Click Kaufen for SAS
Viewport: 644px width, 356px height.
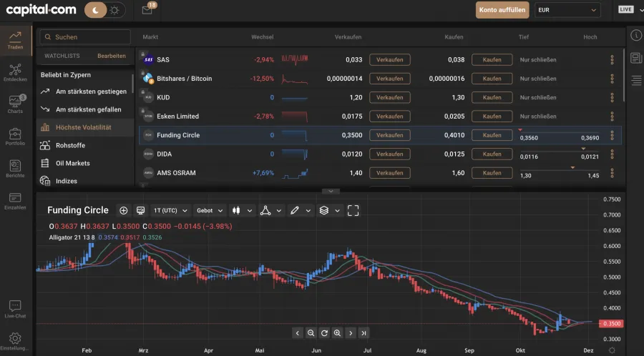click(492, 60)
